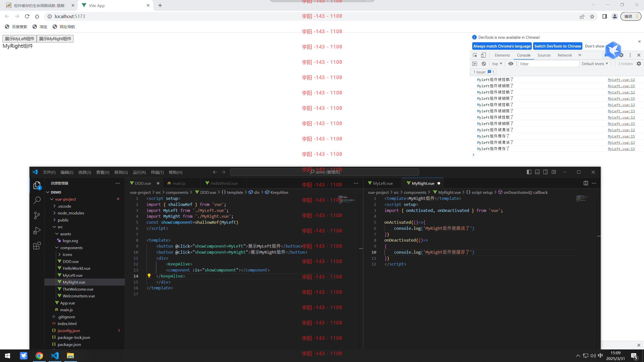Expand icons folder
This screenshot has width=644, height=362.
[59, 254]
